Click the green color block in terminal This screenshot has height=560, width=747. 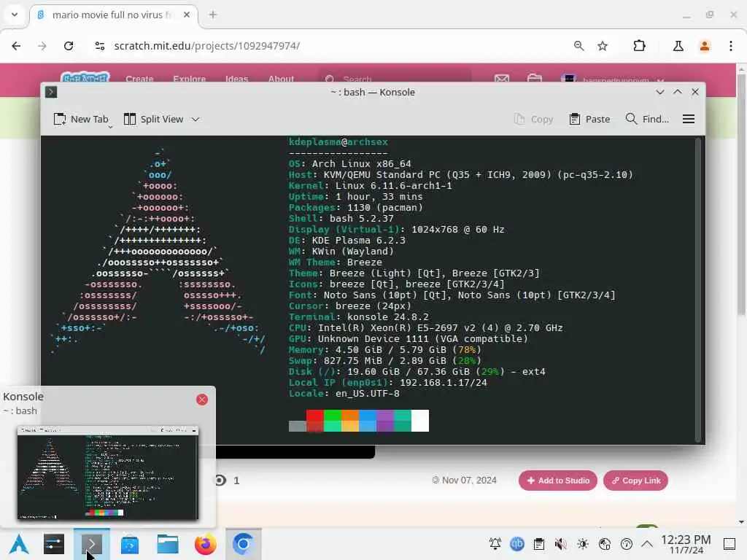click(333, 415)
